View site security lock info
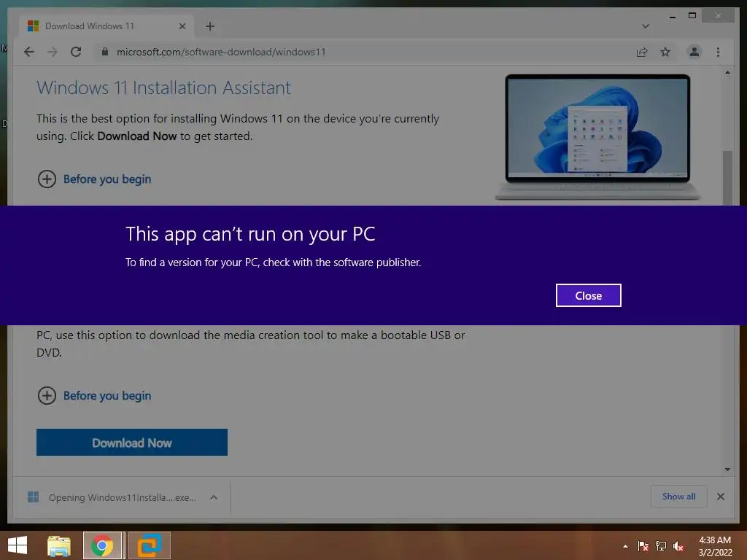Viewport: 747px width, 560px height. coord(105,52)
